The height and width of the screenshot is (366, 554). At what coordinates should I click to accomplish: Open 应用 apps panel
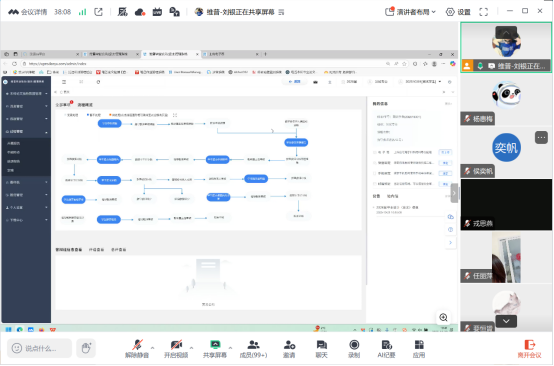tap(419, 348)
